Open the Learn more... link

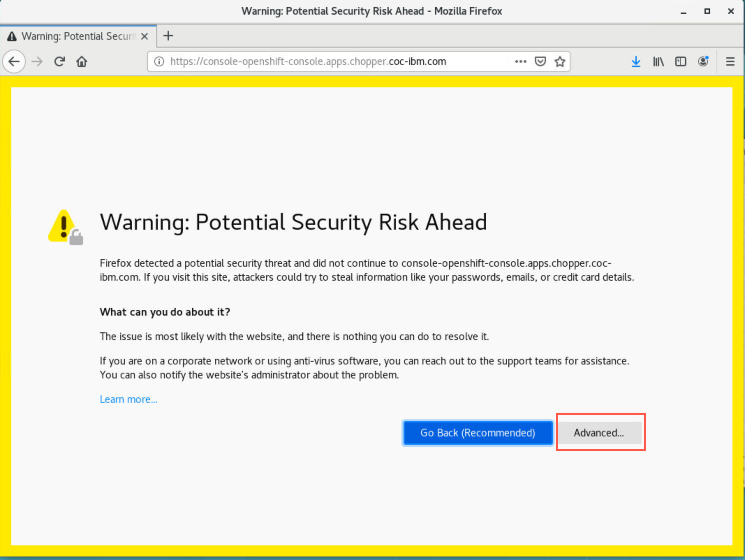(x=128, y=399)
